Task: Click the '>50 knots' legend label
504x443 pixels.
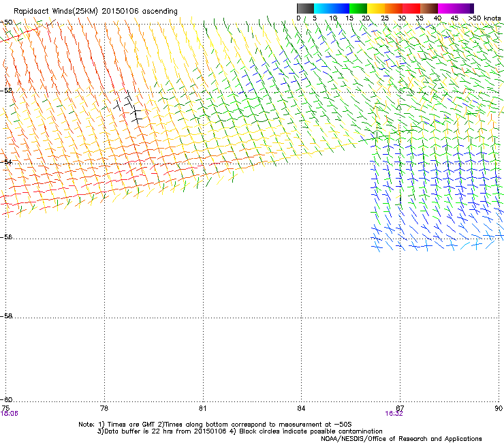Action: (x=484, y=18)
